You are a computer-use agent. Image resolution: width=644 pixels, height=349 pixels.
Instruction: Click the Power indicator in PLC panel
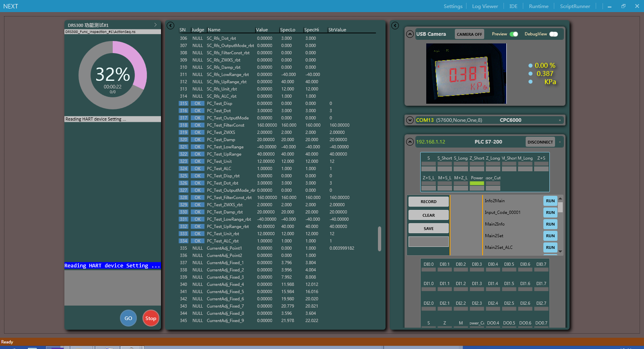coord(477,183)
